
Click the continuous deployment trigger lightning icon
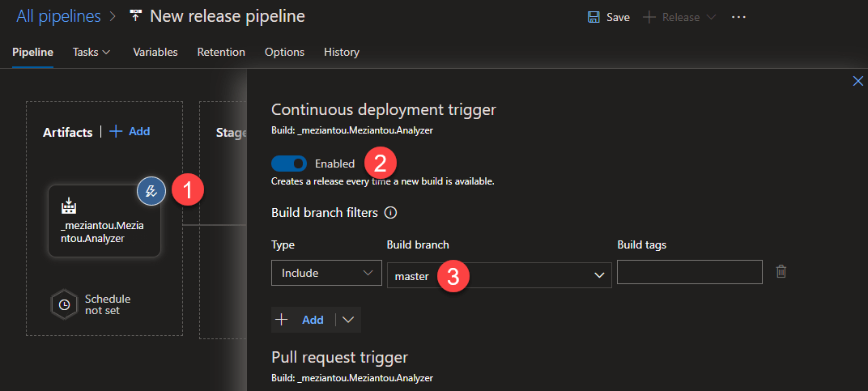[151, 191]
